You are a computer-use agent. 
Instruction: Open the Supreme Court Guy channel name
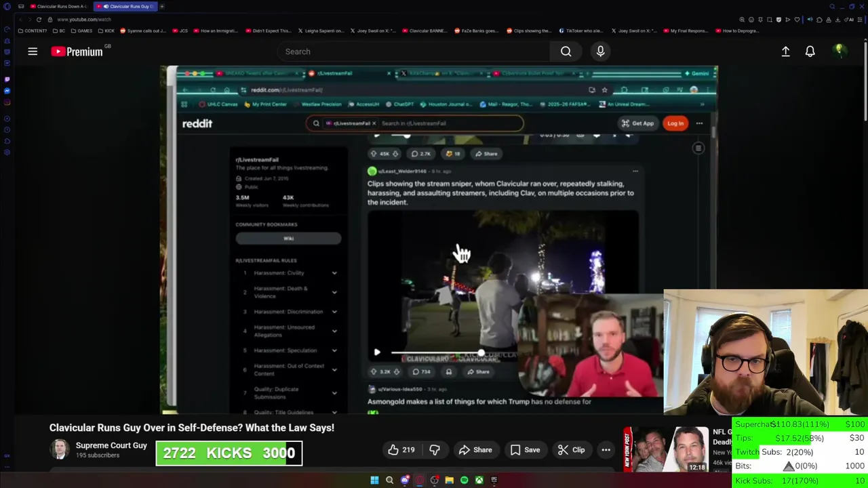[111, 445]
